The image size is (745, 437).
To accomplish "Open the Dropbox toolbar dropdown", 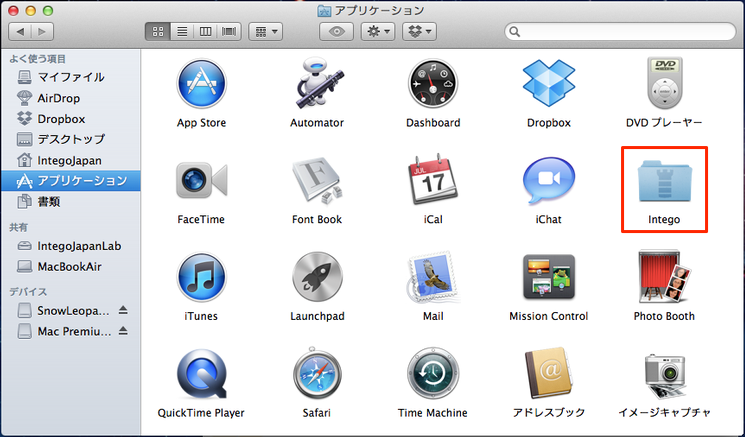I will 420,32.
